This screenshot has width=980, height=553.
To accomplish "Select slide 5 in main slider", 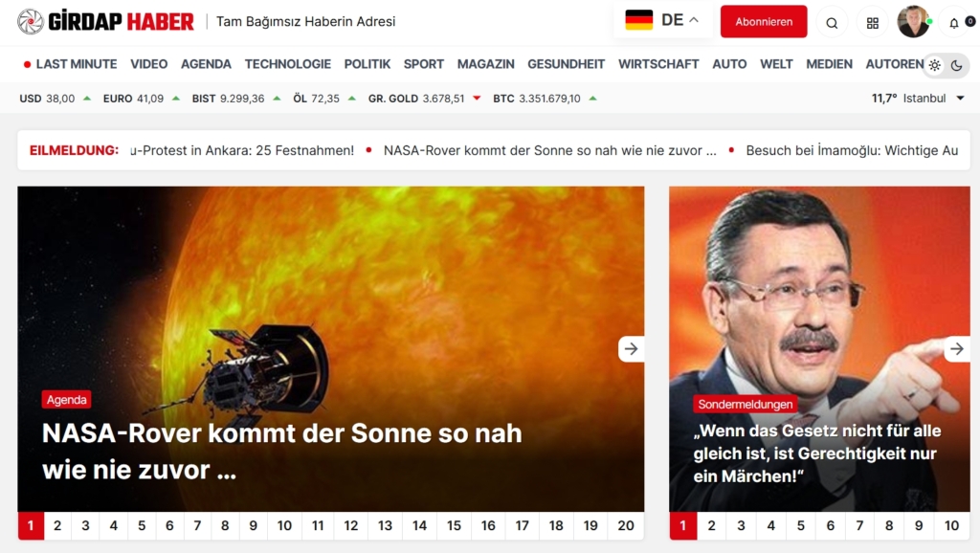I will click(142, 525).
